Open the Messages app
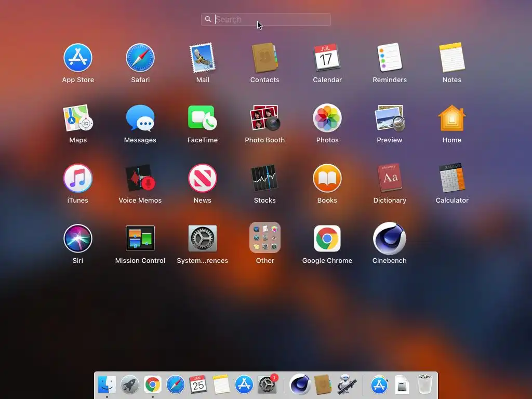The height and width of the screenshot is (399, 532). click(140, 118)
